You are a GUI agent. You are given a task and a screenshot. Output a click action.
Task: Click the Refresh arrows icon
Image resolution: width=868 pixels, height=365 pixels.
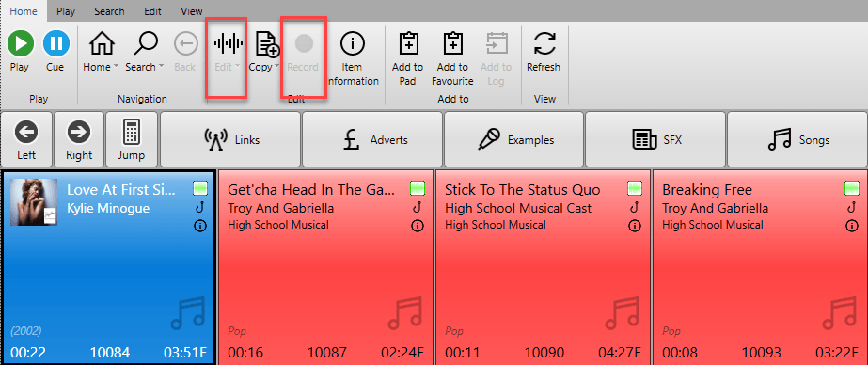tap(544, 43)
